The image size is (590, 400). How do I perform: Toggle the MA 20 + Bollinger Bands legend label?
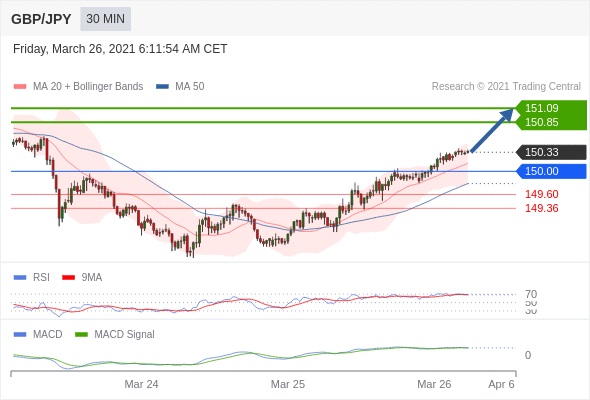click(88, 86)
